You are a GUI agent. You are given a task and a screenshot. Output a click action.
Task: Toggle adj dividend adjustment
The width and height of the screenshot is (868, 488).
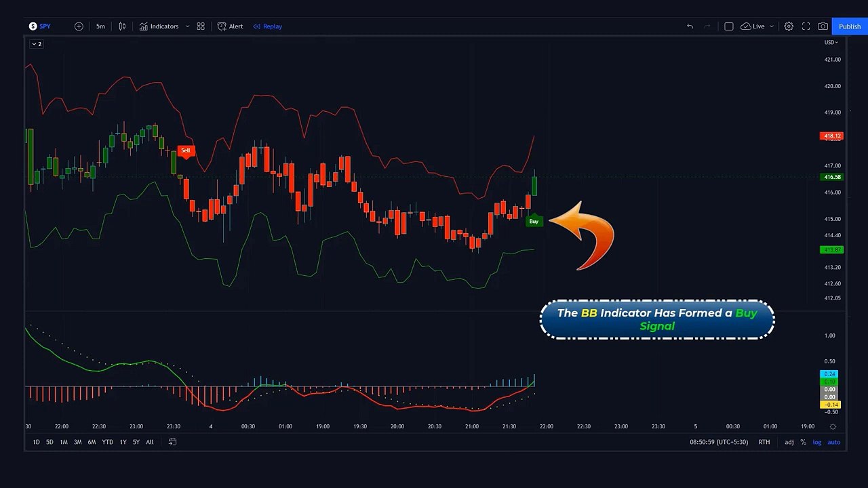pyautogui.click(x=789, y=442)
